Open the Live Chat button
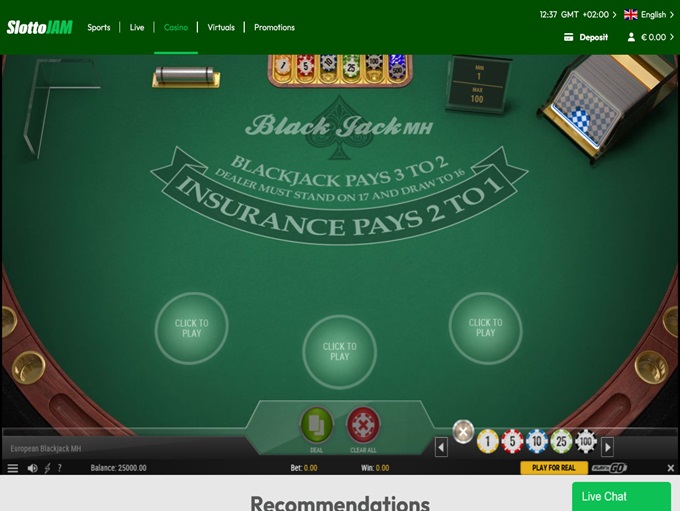The height and width of the screenshot is (511, 680). (x=621, y=497)
